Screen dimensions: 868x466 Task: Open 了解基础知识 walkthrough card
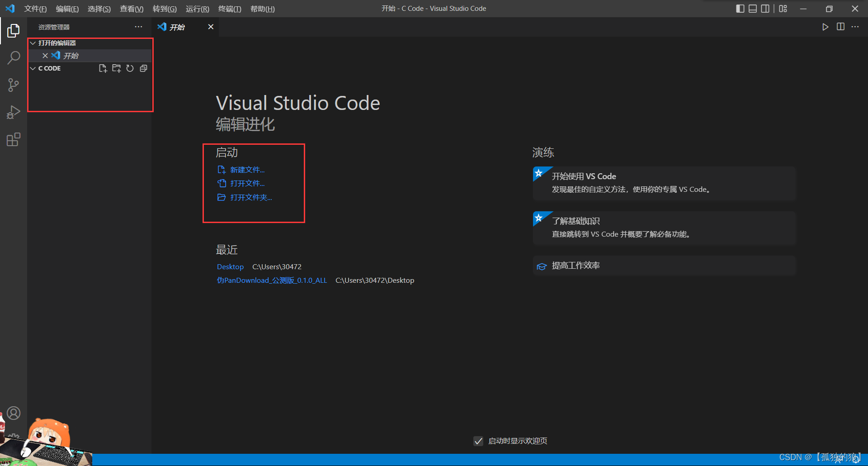pos(665,228)
